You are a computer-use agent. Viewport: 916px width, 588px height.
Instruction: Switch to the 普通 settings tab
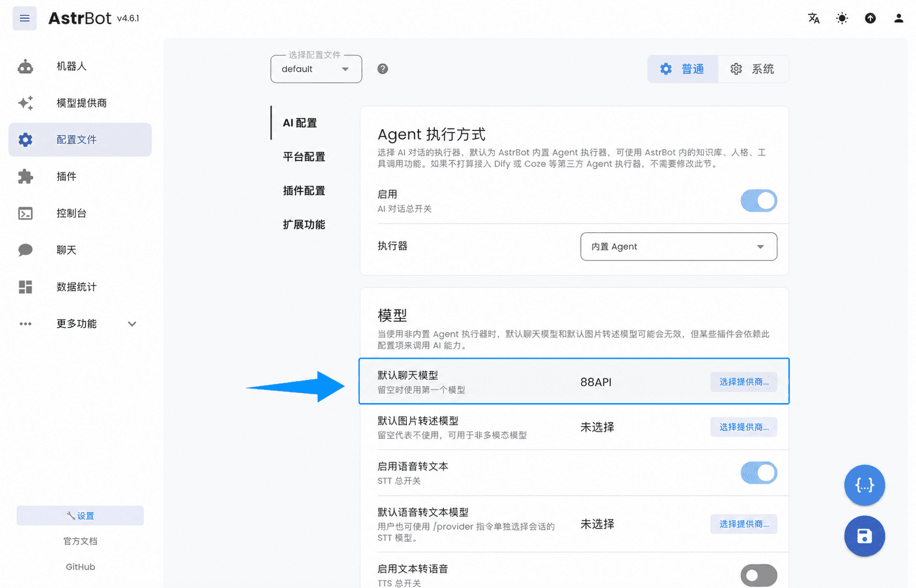(x=682, y=69)
